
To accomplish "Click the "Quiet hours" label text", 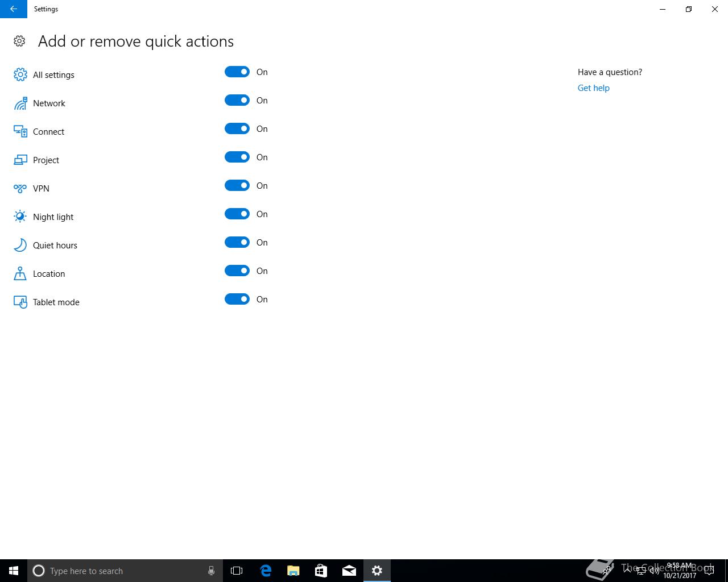I will 55,246.
